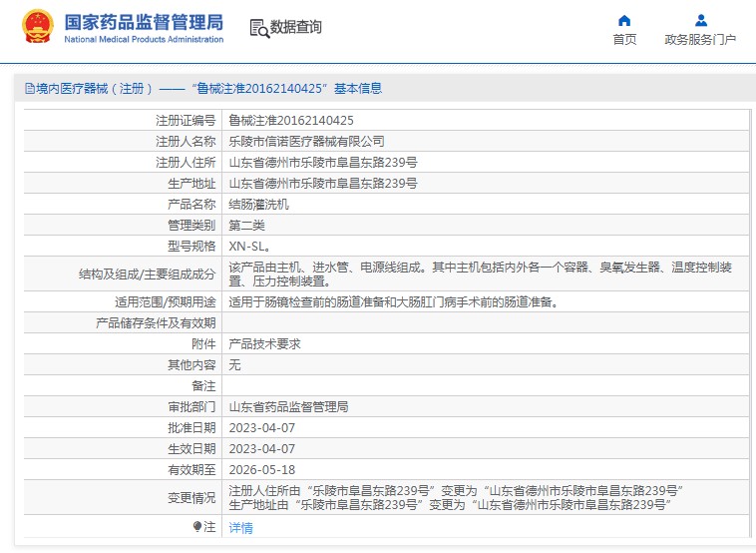Click the 管理类别 row label
The height and width of the screenshot is (553, 756).
click(x=191, y=226)
